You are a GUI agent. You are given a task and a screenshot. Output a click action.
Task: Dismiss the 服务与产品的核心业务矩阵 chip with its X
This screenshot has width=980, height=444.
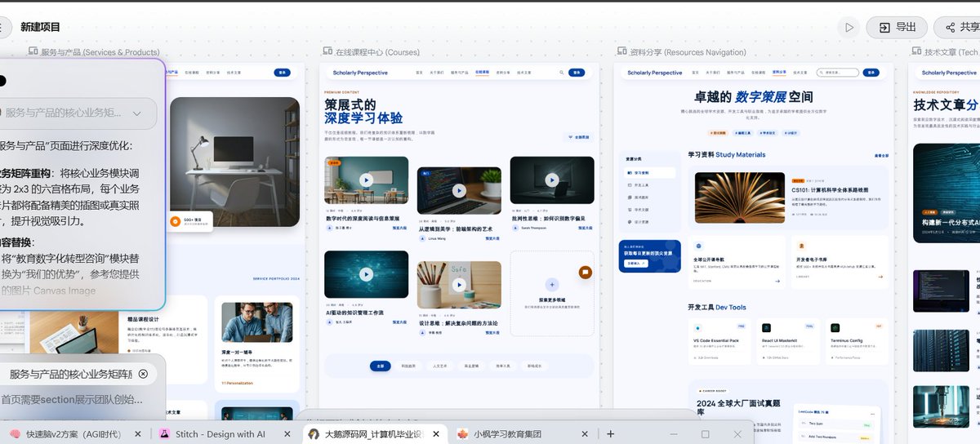pos(143,374)
